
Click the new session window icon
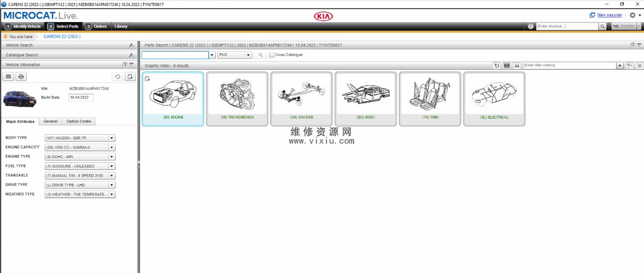(593, 15)
